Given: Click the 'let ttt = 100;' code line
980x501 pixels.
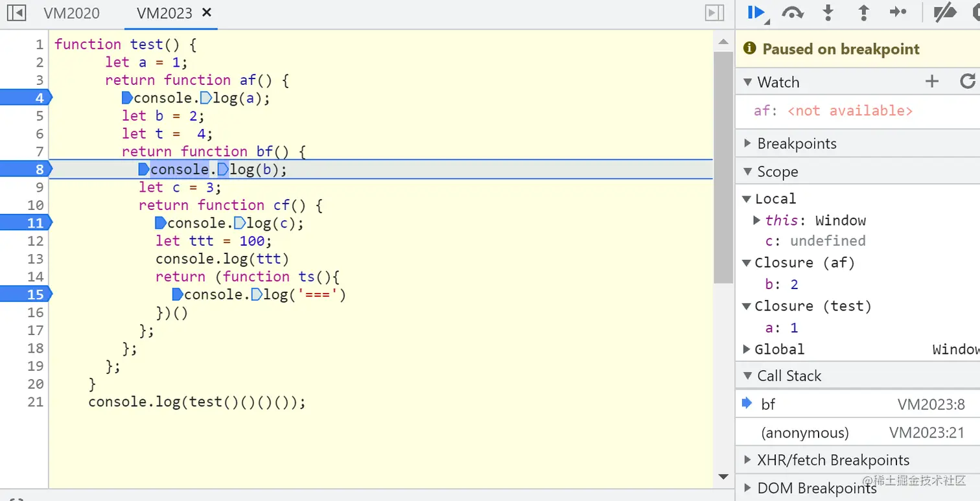Looking at the screenshot, I should (x=214, y=241).
